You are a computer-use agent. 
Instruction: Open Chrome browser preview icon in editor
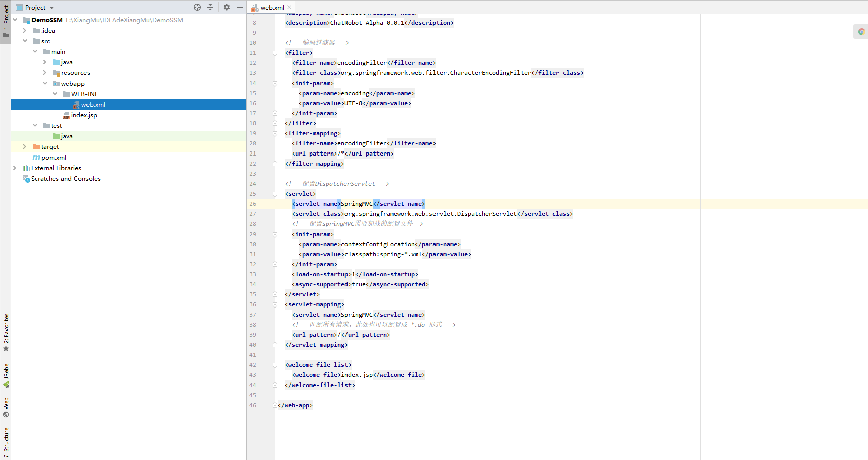click(861, 32)
